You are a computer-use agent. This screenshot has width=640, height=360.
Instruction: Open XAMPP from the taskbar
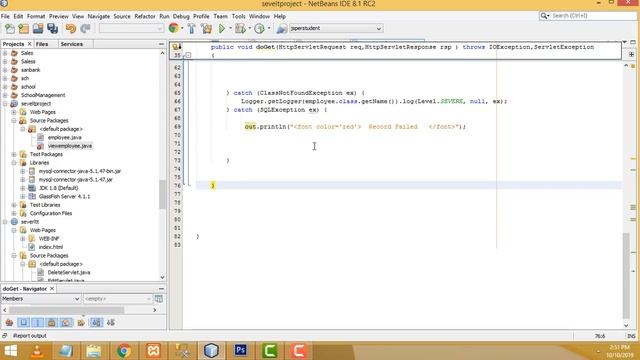pos(153,351)
